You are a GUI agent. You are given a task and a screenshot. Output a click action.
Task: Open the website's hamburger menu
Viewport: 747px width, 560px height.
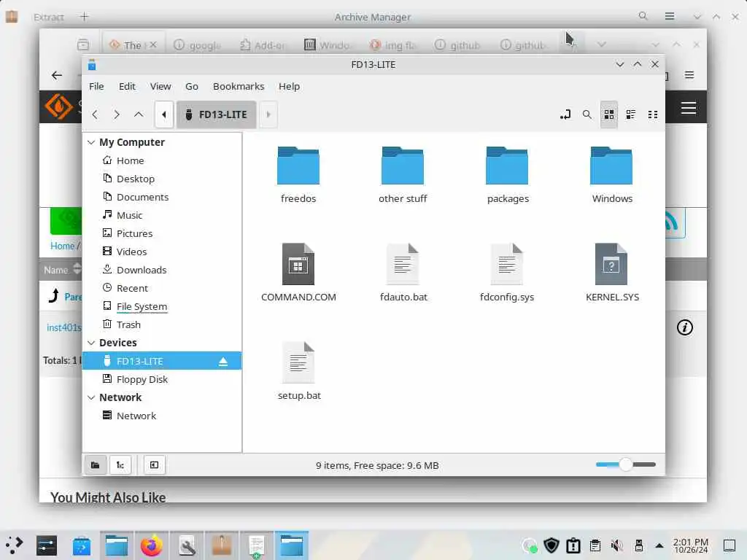(x=689, y=108)
